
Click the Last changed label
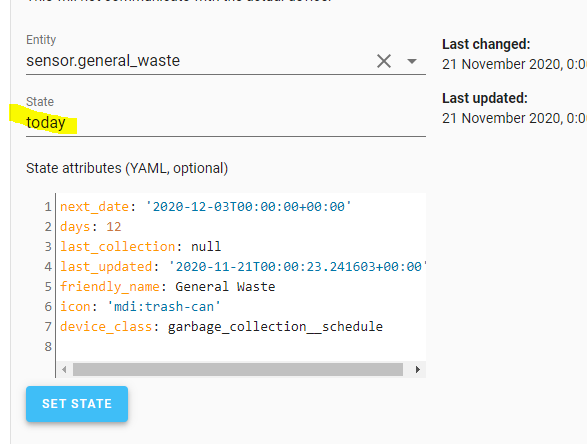486,44
